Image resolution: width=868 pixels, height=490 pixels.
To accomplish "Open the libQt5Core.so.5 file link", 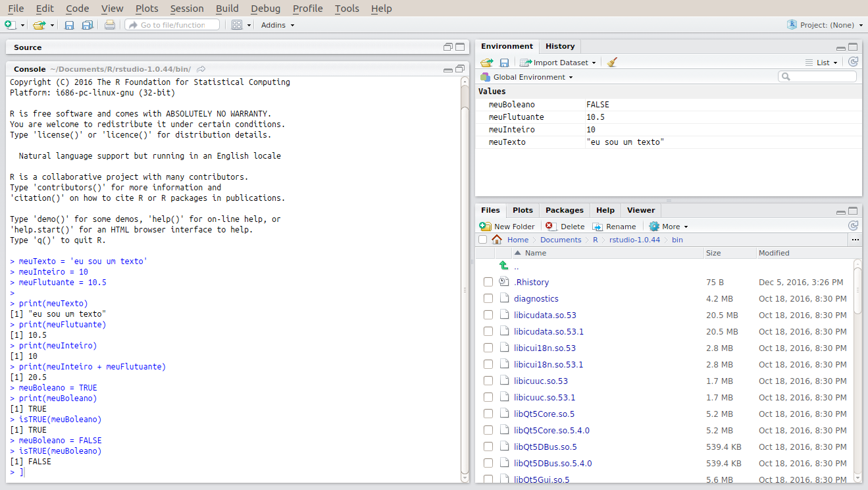I will point(544,414).
